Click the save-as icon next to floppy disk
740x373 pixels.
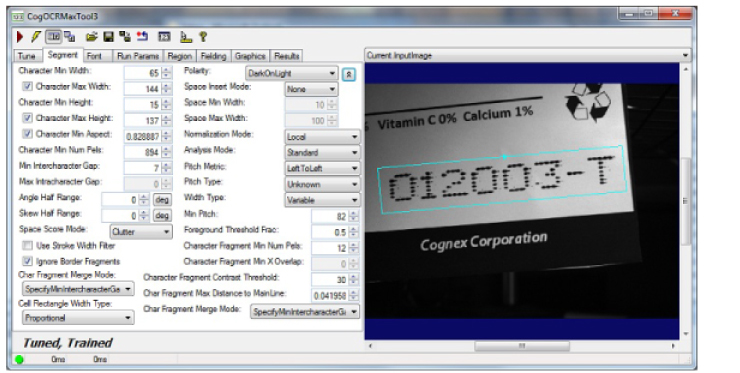tap(125, 36)
